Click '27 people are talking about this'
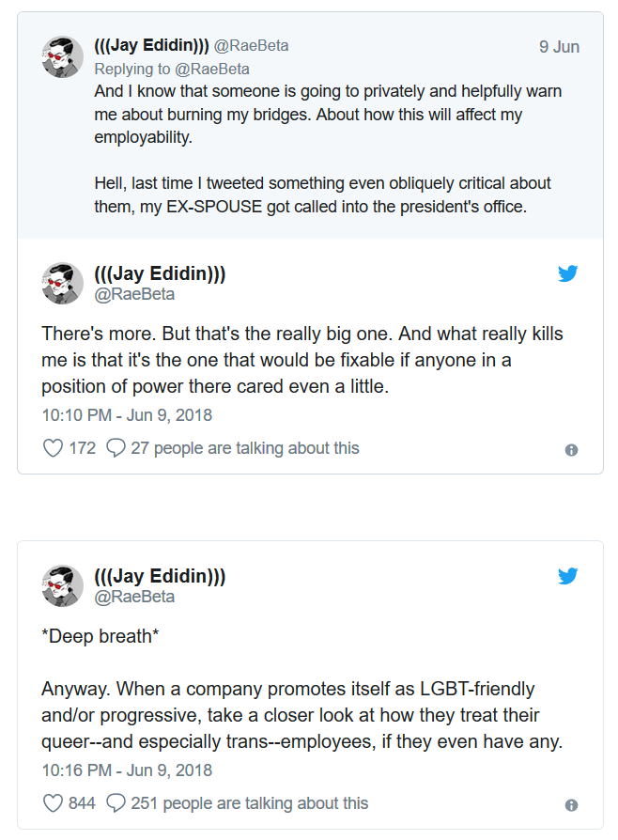 click(x=244, y=448)
